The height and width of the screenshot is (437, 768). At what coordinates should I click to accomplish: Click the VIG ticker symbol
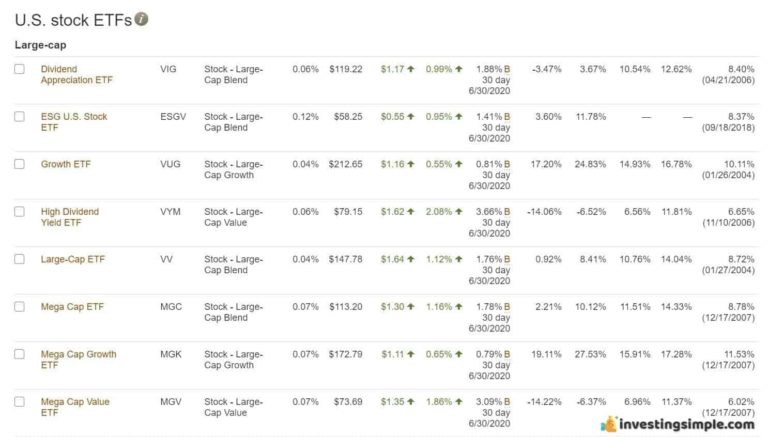click(x=168, y=69)
